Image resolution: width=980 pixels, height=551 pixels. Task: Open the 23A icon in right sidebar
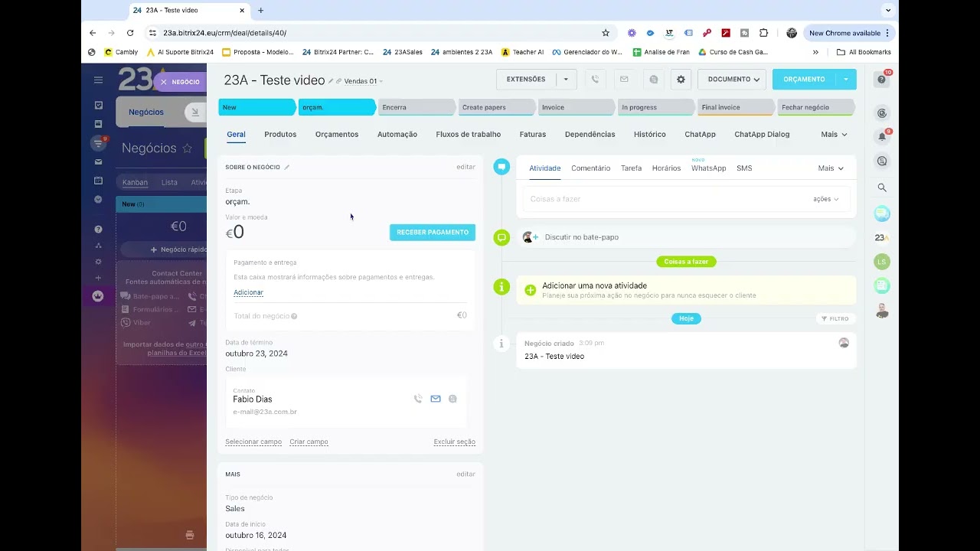[x=882, y=238]
